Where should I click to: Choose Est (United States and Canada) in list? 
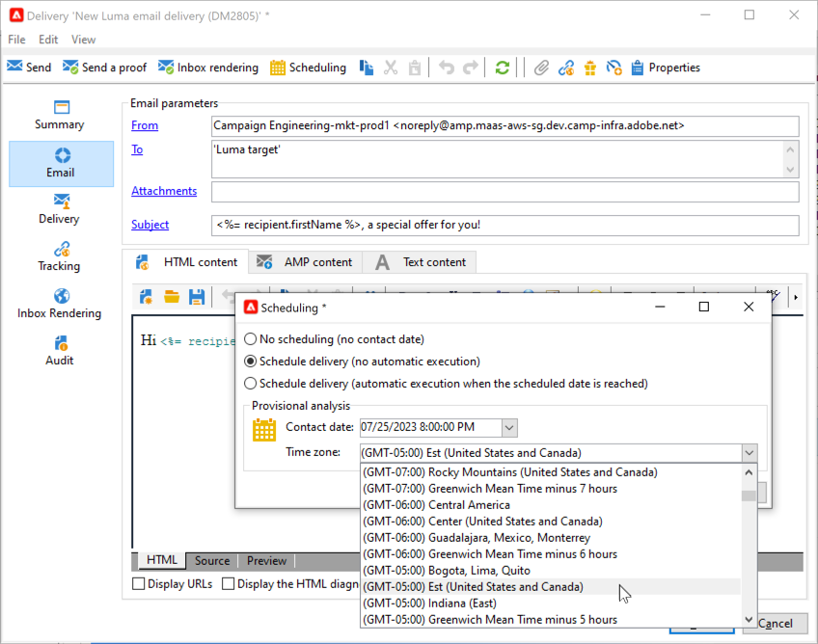pyautogui.click(x=552, y=587)
